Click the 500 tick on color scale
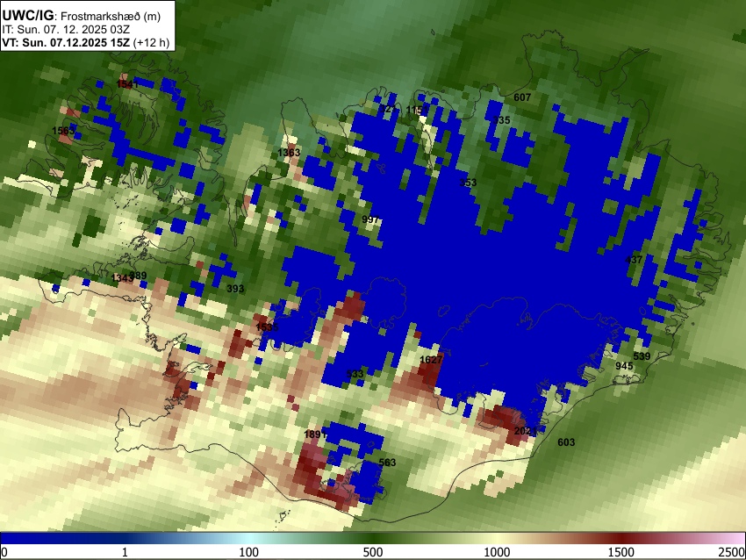The width and height of the screenshot is (746, 560). (x=373, y=552)
